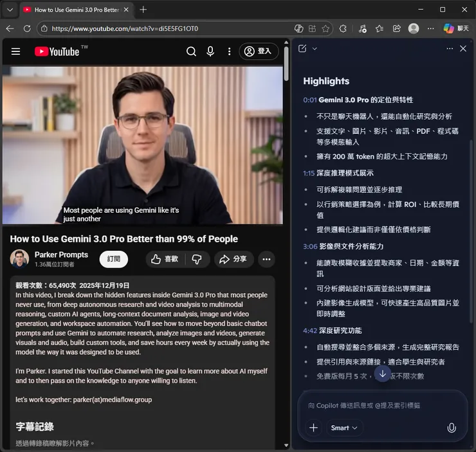This screenshot has height=452, width=476.
Task: Open more actions ellipsis under the video
Action: click(x=266, y=259)
